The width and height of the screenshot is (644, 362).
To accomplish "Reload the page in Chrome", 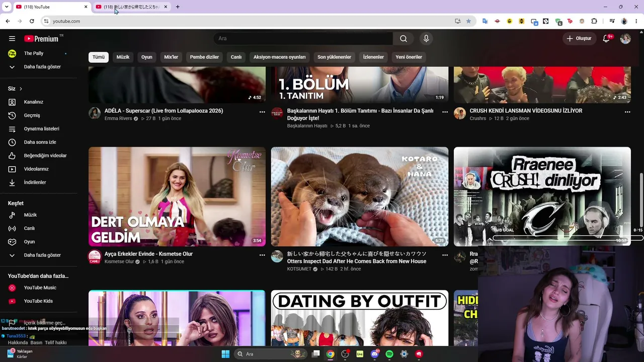I will point(32,21).
